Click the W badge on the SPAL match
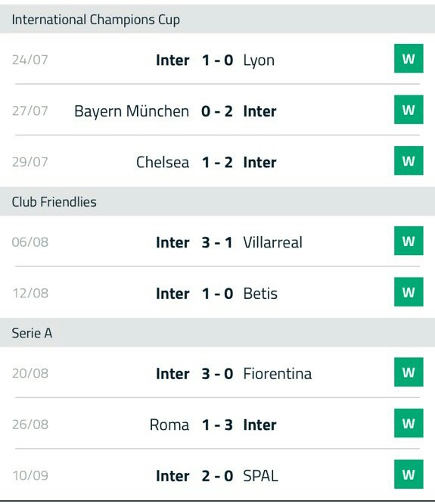The image size is (435, 504). (409, 474)
